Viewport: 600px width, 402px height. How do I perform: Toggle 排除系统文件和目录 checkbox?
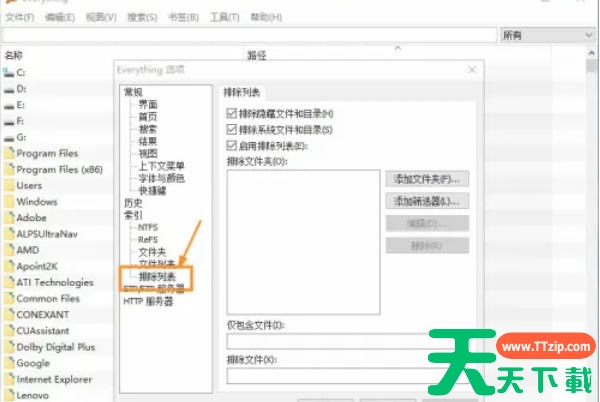coord(231,129)
